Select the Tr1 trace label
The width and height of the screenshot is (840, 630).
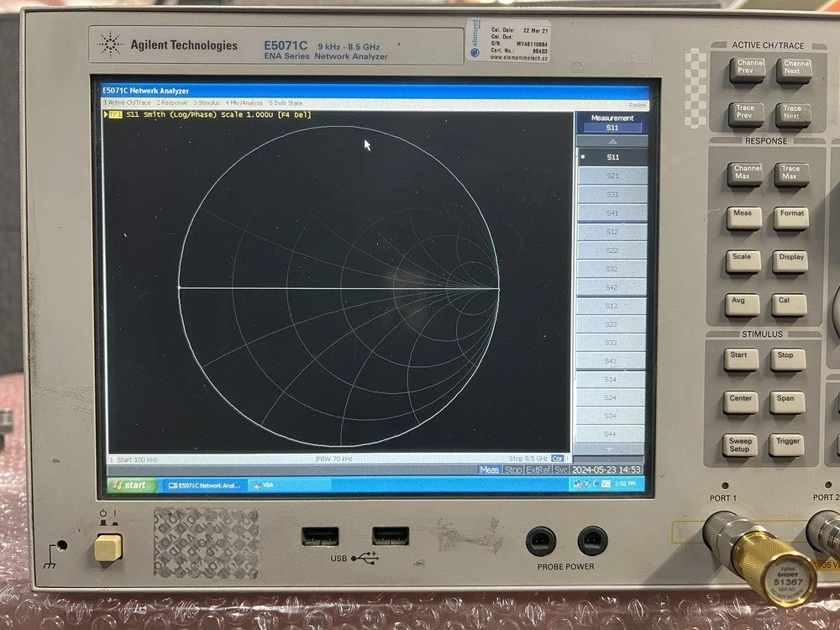pos(115,114)
